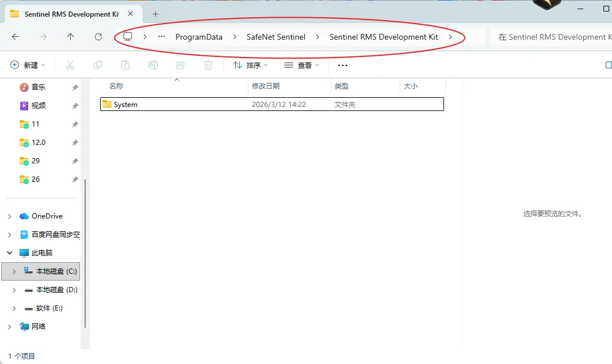Show hidden breadcrumb path via ellipsis

click(x=162, y=37)
